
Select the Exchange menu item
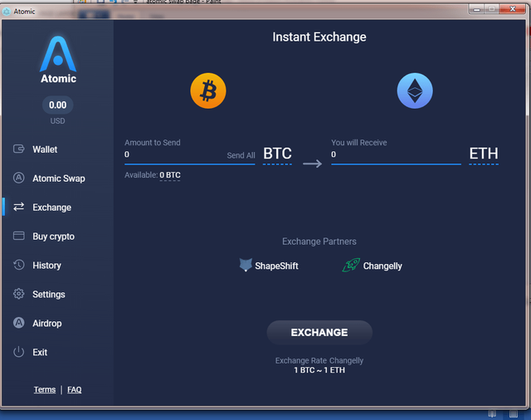(x=51, y=208)
